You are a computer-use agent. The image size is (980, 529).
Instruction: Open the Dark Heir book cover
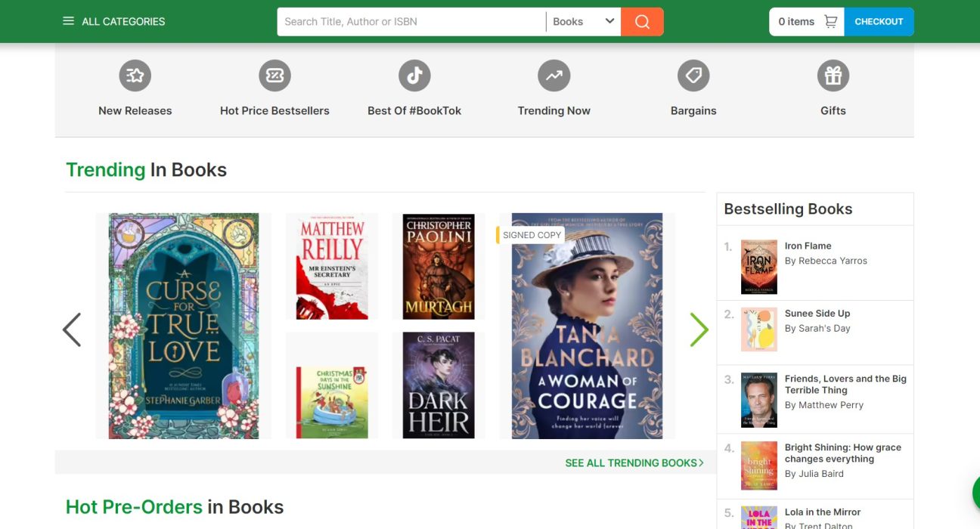point(439,385)
